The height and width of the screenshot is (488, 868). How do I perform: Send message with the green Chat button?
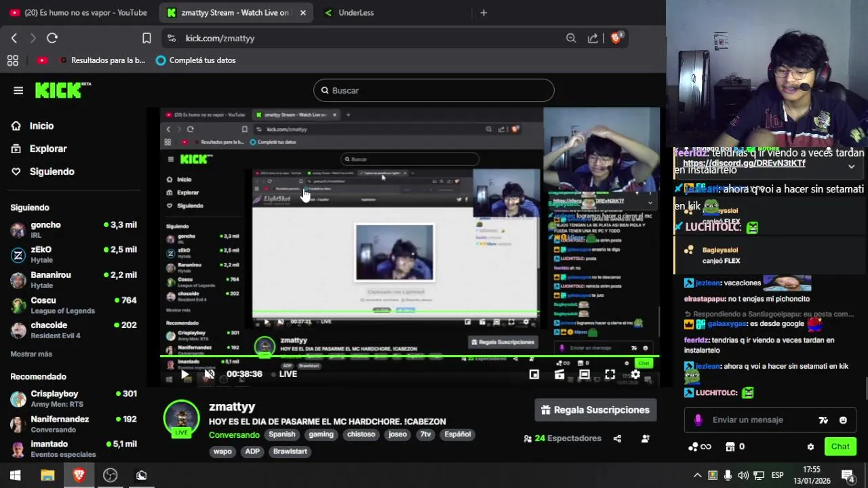pyautogui.click(x=840, y=447)
